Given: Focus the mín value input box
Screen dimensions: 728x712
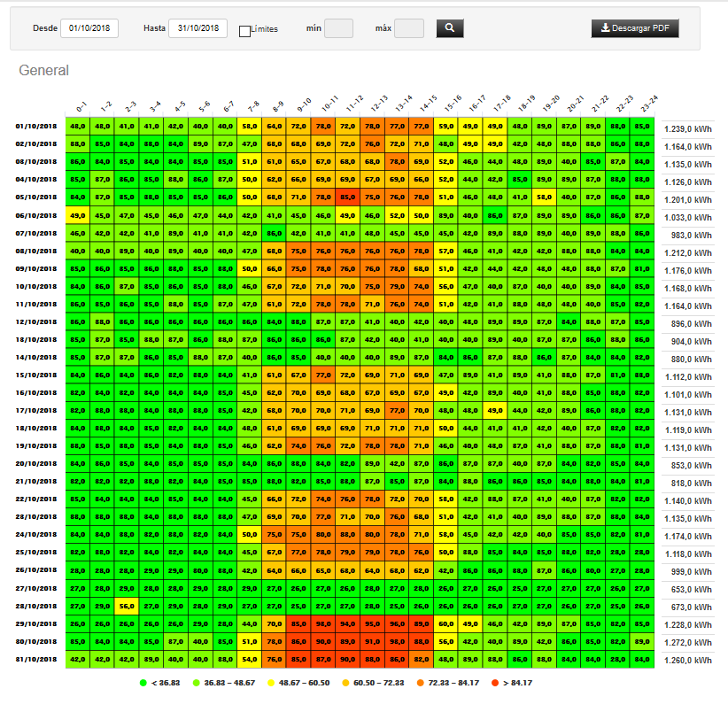Looking at the screenshot, I should [x=338, y=28].
